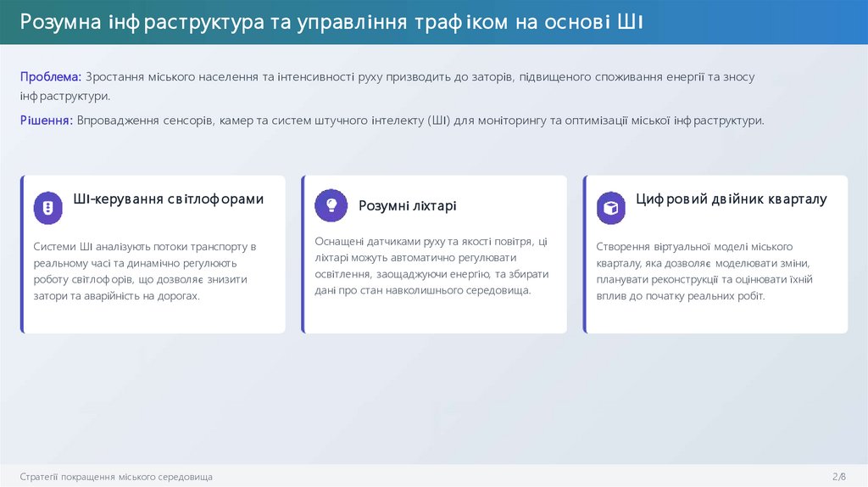This screenshot has height=487, width=868.
Task: Click paragraph starting 'Системи ШІ аналізують потоки'
Action: pyautogui.click(x=145, y=271)
